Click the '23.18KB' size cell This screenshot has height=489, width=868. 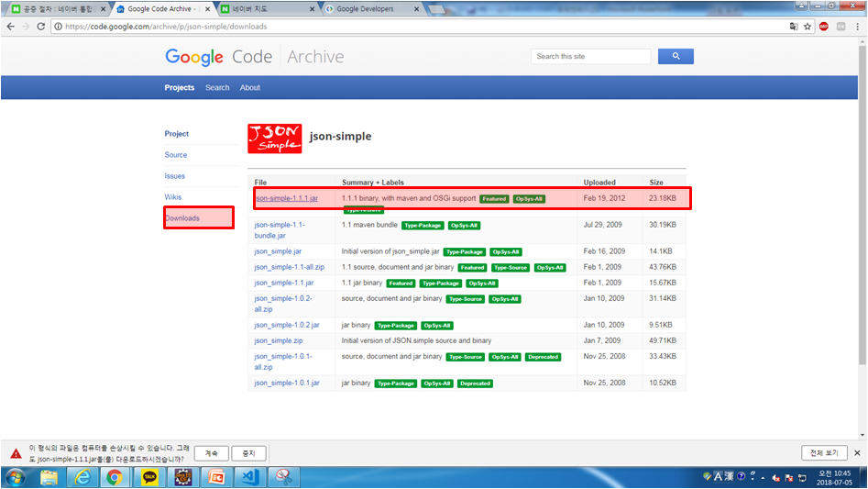[x=662, y=197]
